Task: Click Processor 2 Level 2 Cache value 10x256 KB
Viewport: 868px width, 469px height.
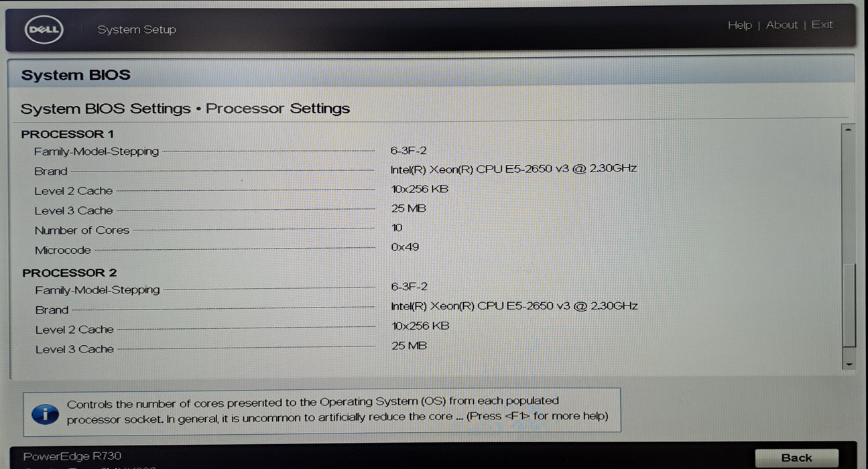Action: point(420,326)
